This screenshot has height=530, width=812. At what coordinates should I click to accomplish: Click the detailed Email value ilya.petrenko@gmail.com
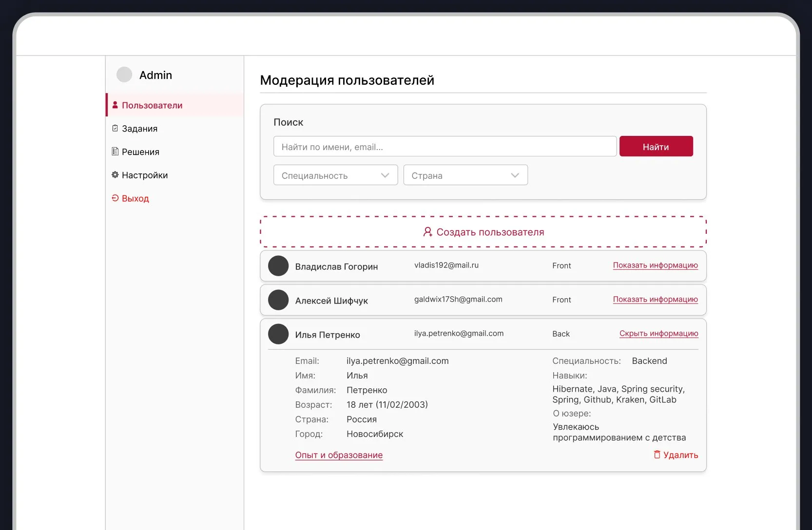[x=398, y=361]
